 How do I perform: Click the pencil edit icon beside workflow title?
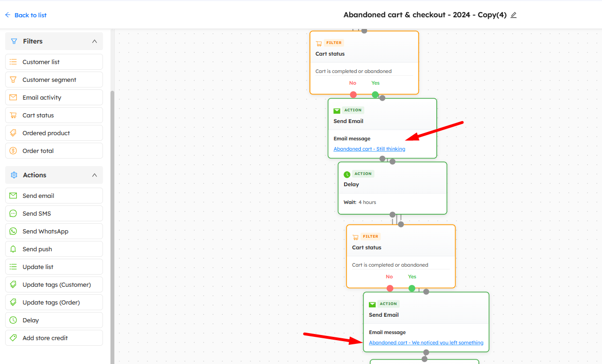coord(514,15)
